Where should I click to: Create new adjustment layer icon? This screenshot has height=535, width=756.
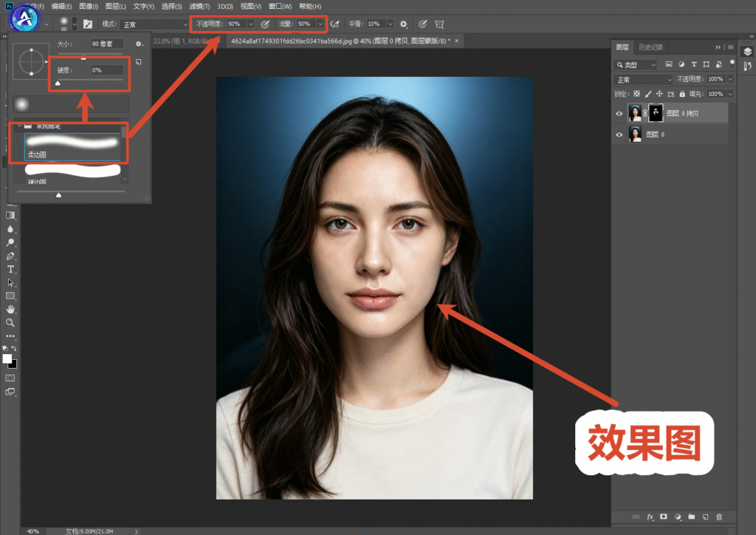678,517
